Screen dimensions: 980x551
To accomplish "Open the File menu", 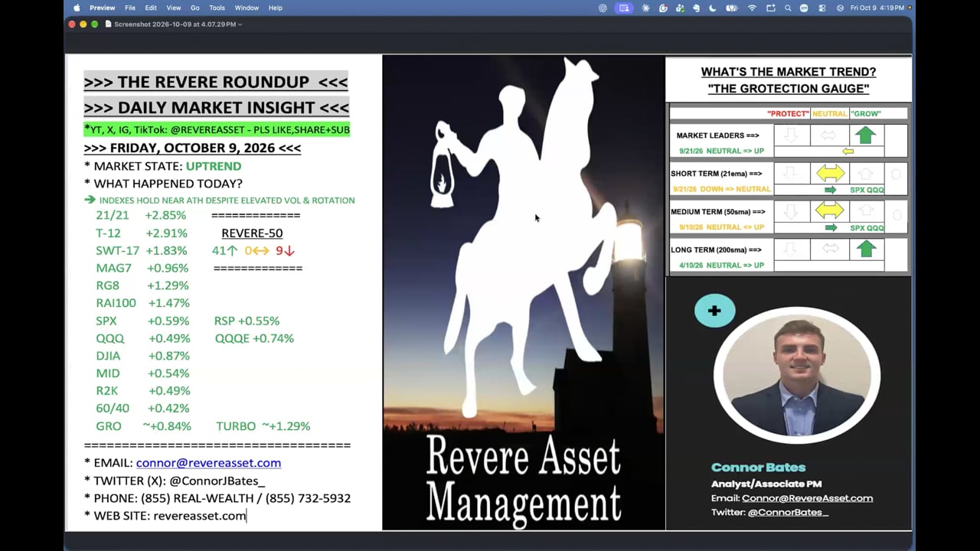I will coord(130,8).
